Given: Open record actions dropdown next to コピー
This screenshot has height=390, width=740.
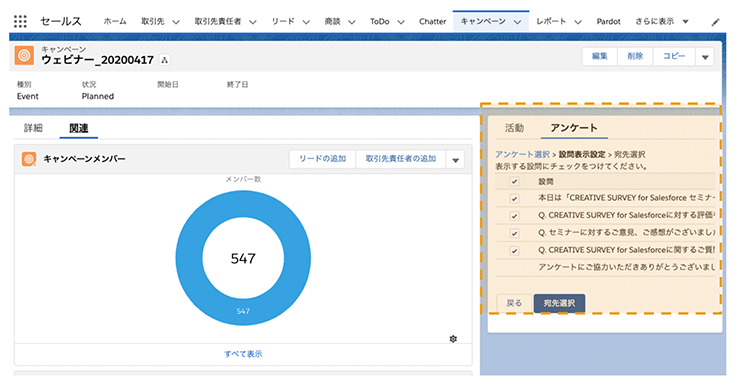Looking at the screenshot, I should point(705,57).
